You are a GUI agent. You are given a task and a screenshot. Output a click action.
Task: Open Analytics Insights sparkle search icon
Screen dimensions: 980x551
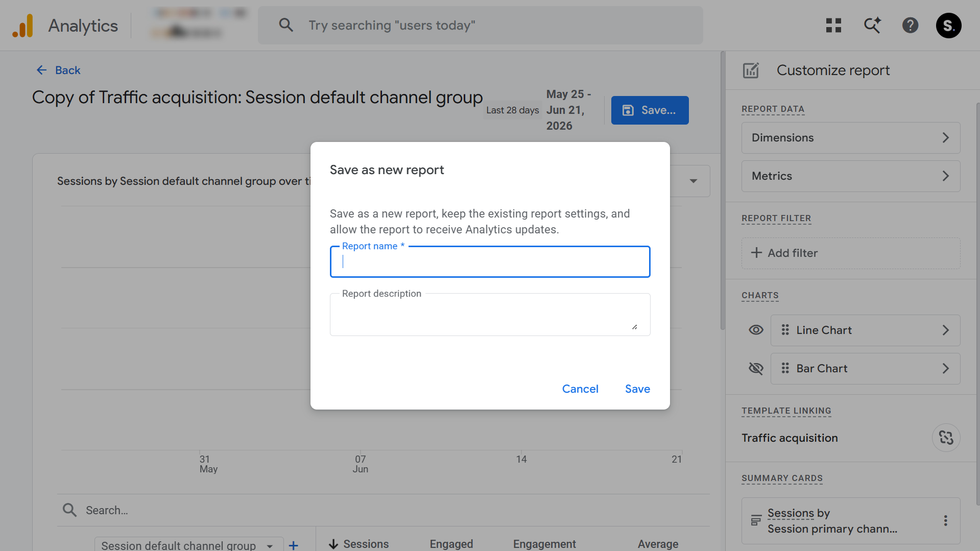(x=872, y=25)
